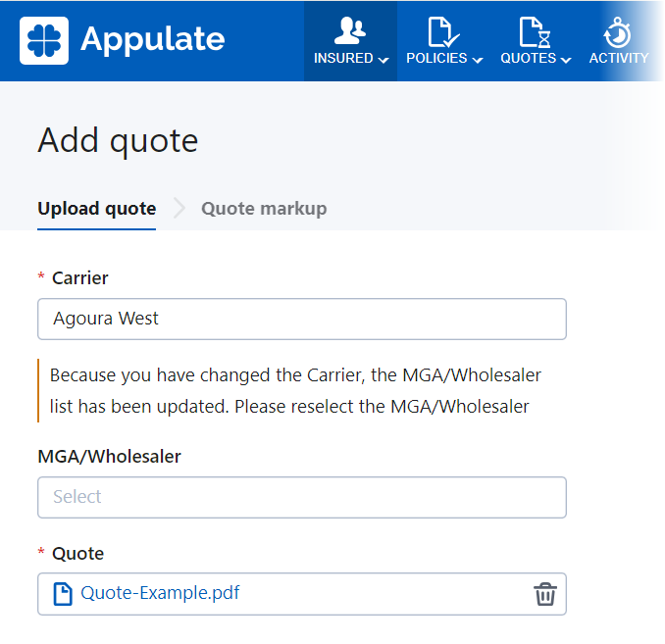Click the Activity stopwatch icon
The width and height of the screenshot is (665, 644).
coord(618,31)
